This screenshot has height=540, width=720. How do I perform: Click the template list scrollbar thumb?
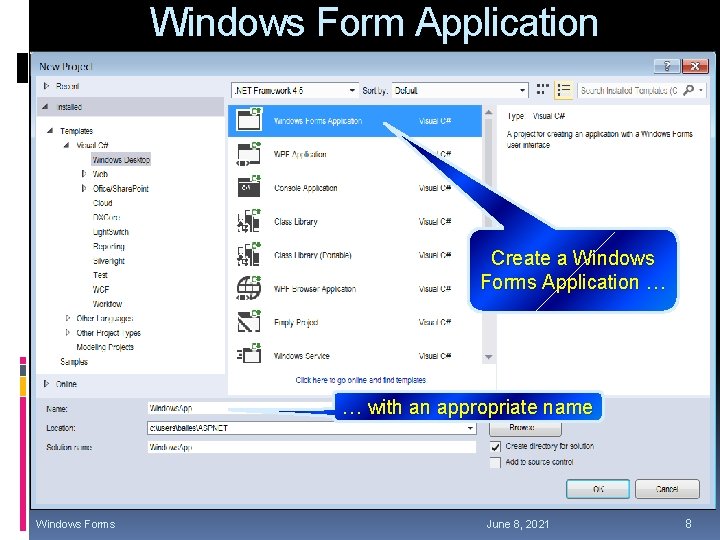tap(489, 172)
